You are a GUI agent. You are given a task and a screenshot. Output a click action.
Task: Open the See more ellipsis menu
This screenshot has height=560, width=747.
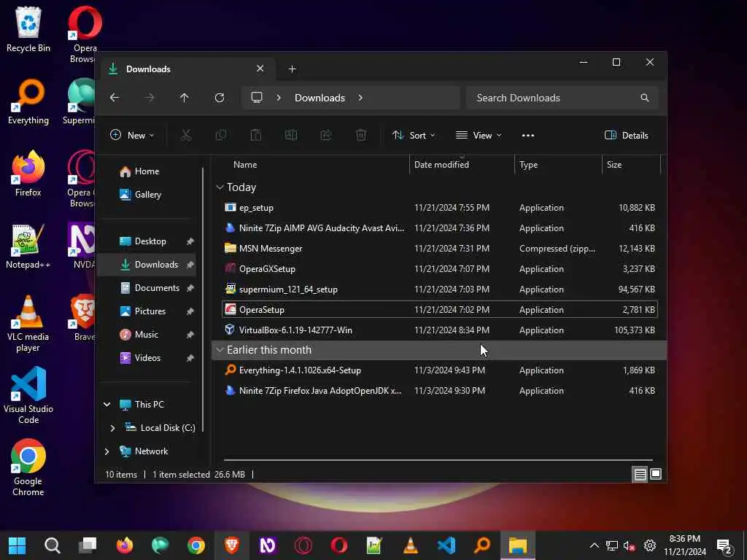[x=528, y=135]
